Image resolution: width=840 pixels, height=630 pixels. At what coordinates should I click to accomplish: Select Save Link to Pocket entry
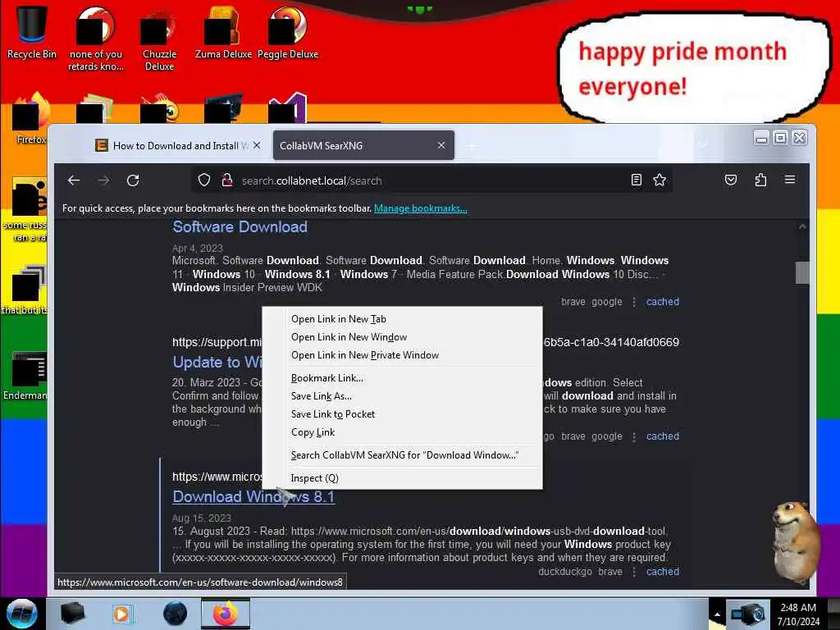click(x=402, y=414)
